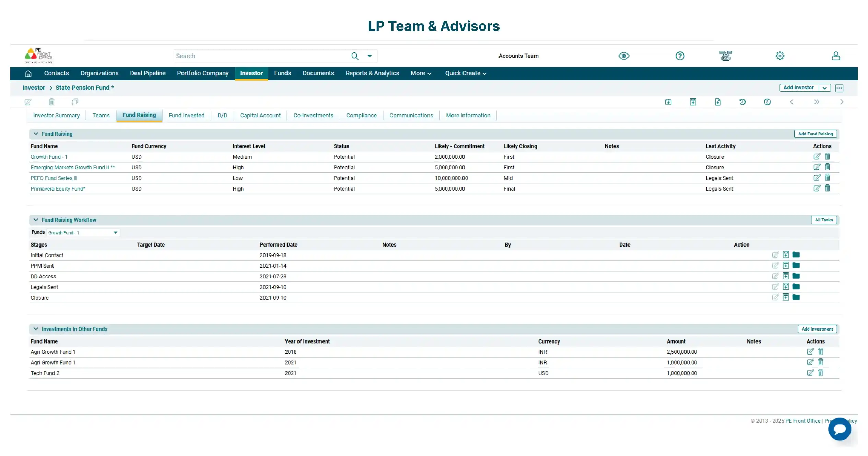Open the Deal Pipeline menu
868x456 pixels.
click(x=148, y=73)
